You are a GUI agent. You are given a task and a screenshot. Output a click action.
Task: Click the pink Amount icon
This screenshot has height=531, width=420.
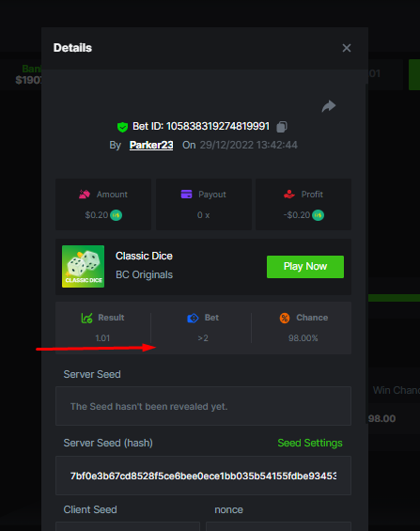pyautogui.click(x=85, y=195)
